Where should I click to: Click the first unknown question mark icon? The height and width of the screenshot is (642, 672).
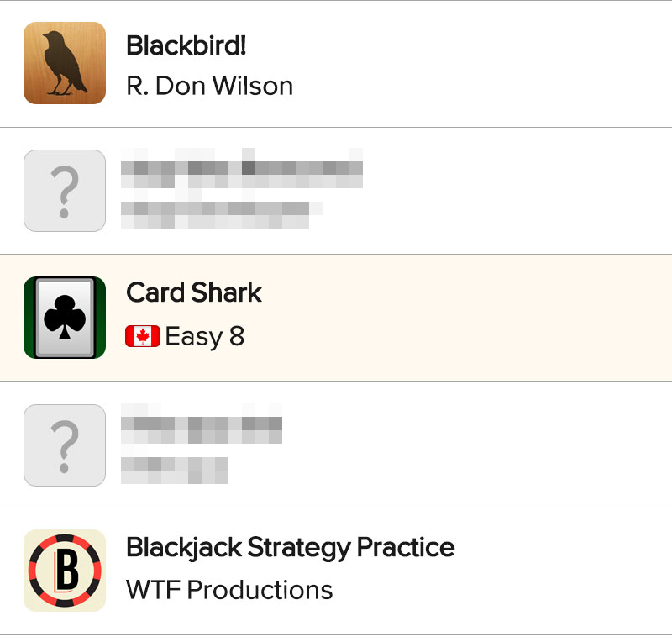65,191
